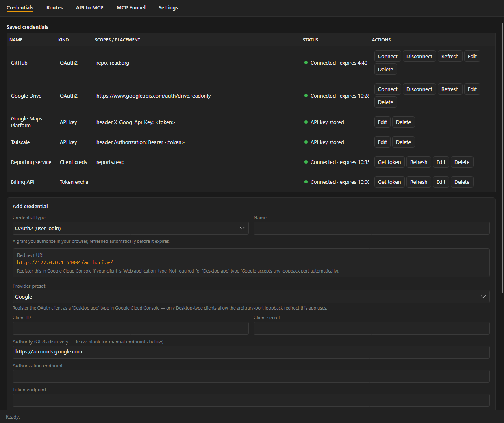The height and width of the screenshot is (423, 504).
Task: Select the Tailscale name cell
Action: (x=20, y=142)
